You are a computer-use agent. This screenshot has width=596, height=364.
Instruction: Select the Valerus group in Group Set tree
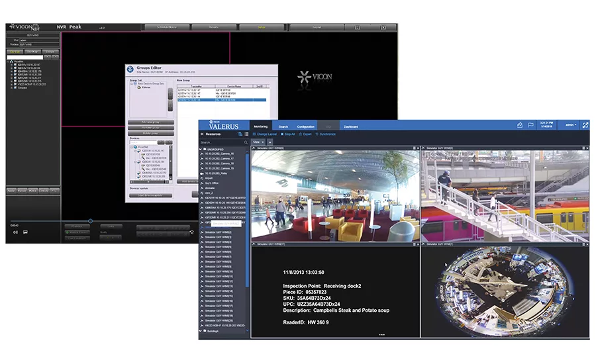[146, 87]
